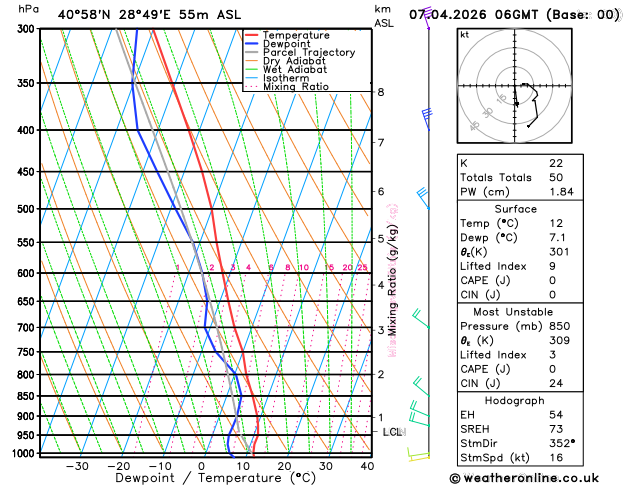Click the CAPE (J) value in the Surface table

(552, 280)
